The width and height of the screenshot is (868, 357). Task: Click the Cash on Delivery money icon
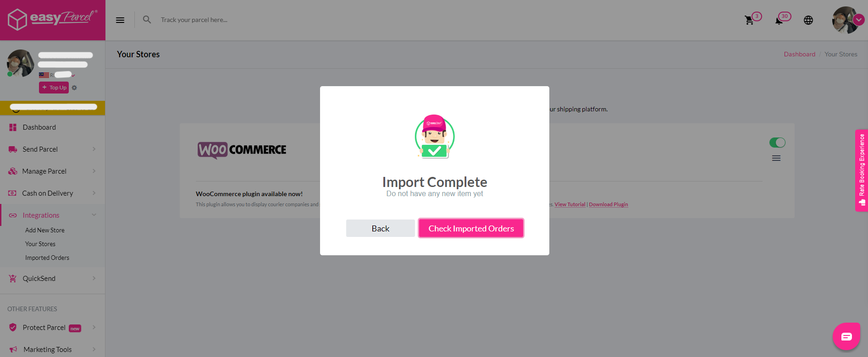tap(13, 193)
